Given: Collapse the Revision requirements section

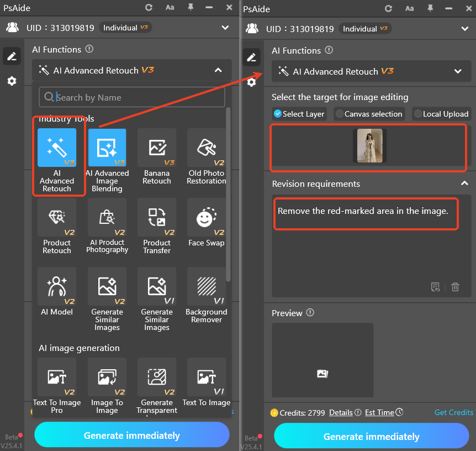Looking at the screenshot, I should [x=464, y=183].
